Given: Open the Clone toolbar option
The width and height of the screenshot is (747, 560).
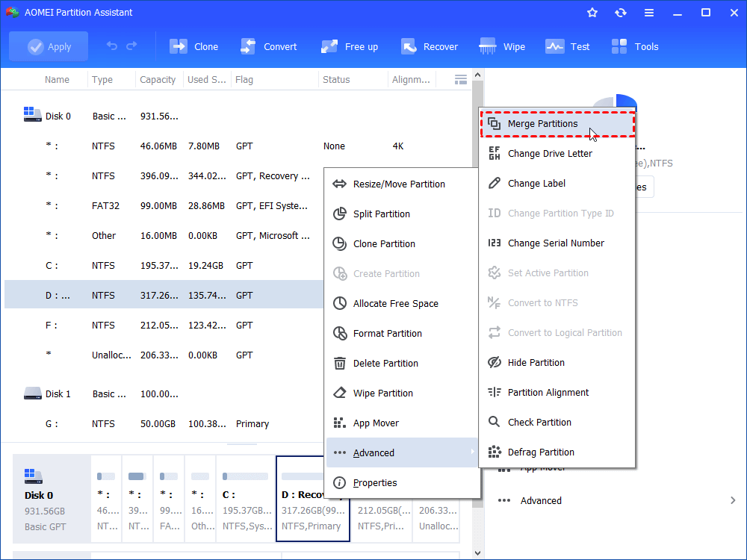Looking at the screenshot, I should click(194, 46).
